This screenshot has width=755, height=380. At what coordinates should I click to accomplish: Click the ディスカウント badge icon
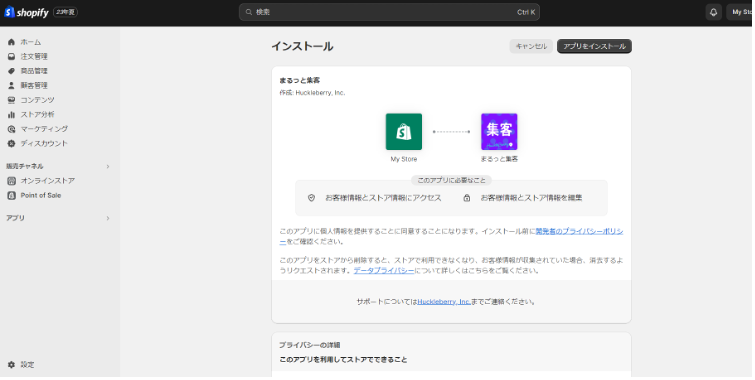[12, 144]
